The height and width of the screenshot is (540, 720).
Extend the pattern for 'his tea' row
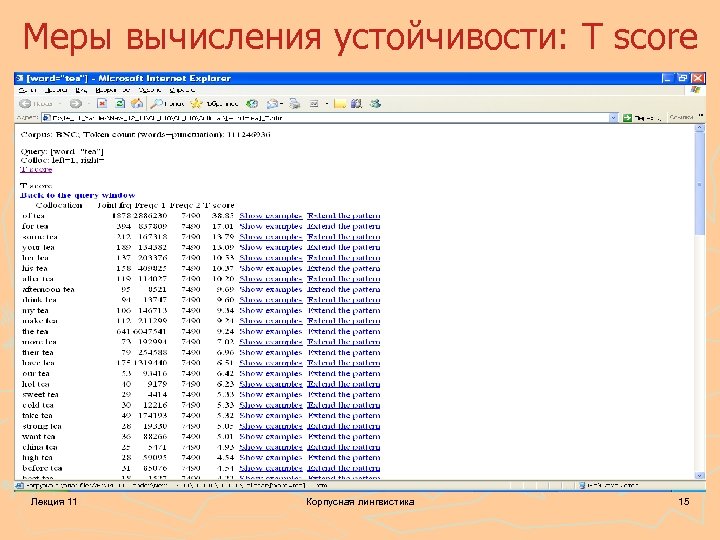[x=343, y=268]
